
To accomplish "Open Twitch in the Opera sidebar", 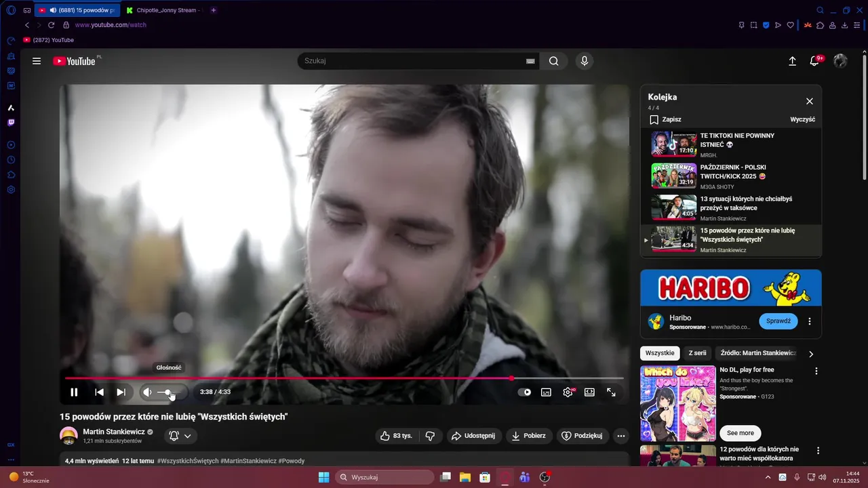I will click(x=11, y=123).
